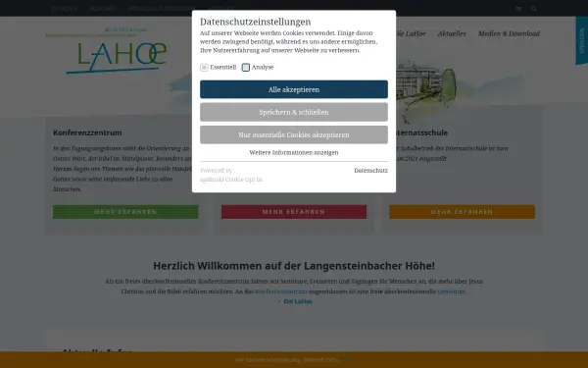Open the search magnifier icon in top bar

click(534, 9)
